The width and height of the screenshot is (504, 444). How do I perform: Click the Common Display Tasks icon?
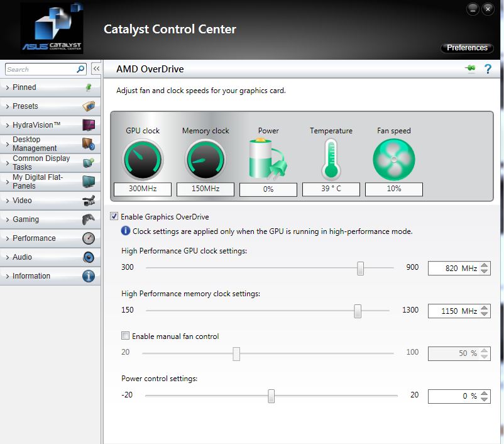coord(89,163)
